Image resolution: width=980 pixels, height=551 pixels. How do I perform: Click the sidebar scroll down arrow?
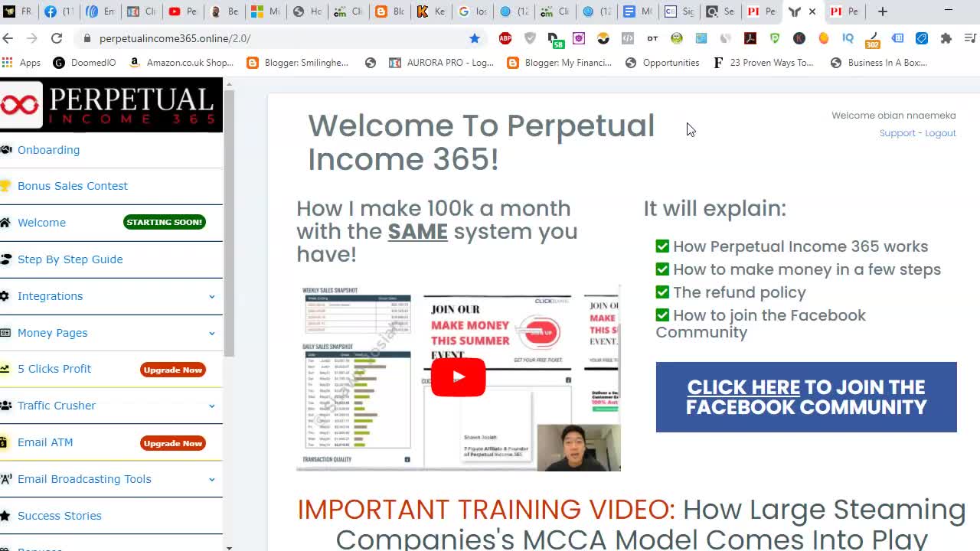[x=229, y=547]
